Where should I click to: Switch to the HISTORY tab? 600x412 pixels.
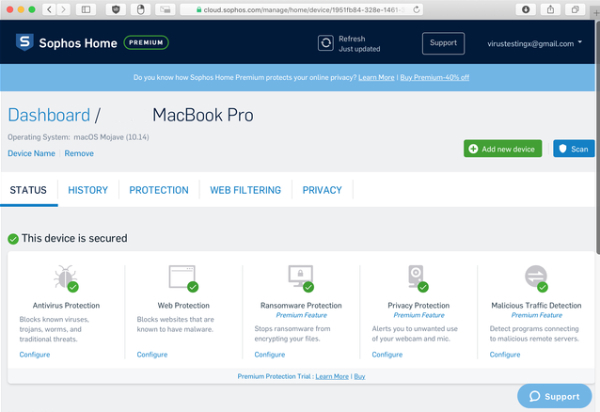click(88, 190)
